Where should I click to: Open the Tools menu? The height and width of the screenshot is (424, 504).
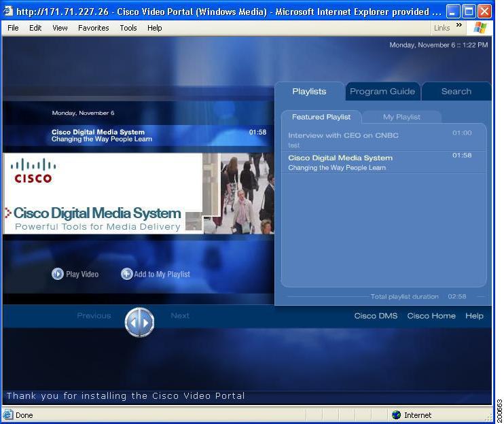point(128,28)
